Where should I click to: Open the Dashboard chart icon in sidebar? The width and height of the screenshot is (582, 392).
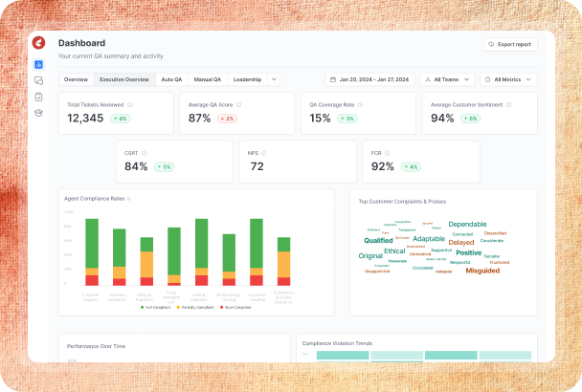coord(38,64)
